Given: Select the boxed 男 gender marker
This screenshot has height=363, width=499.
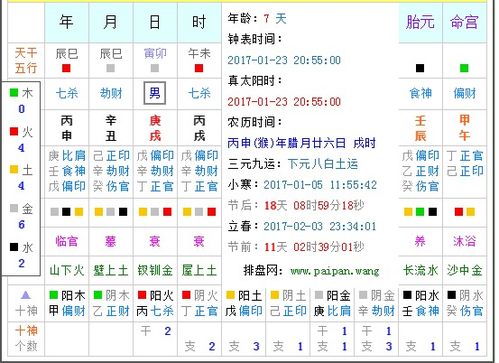Looking at the screenshot, I should [155, 93].
